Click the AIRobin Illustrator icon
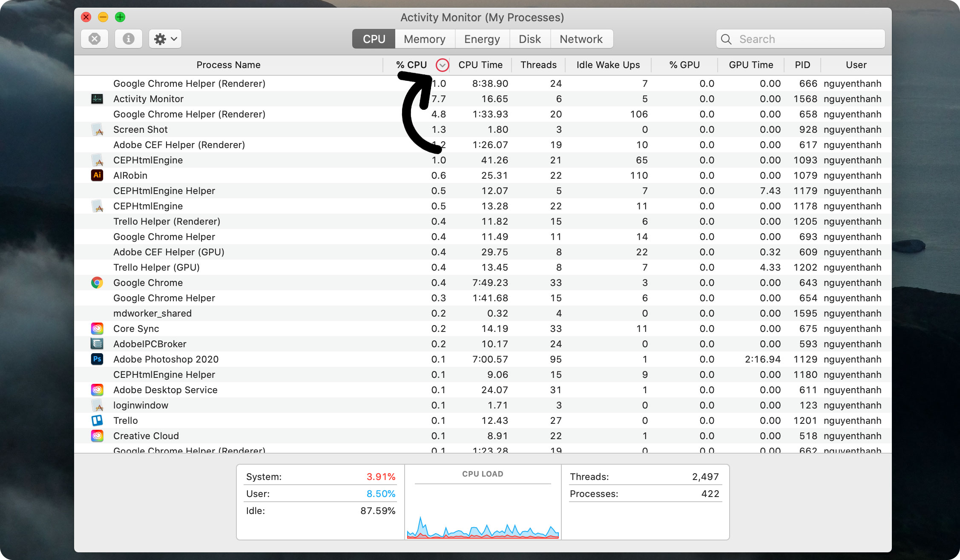Image resolution: width=960 pixels, height=560 pixels. (x=97, y=175)
